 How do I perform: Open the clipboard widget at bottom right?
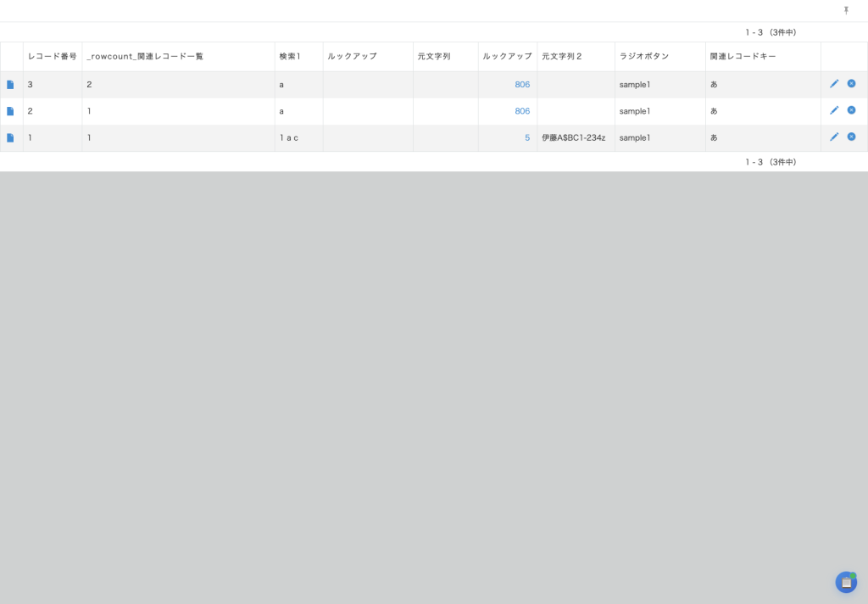846,582
